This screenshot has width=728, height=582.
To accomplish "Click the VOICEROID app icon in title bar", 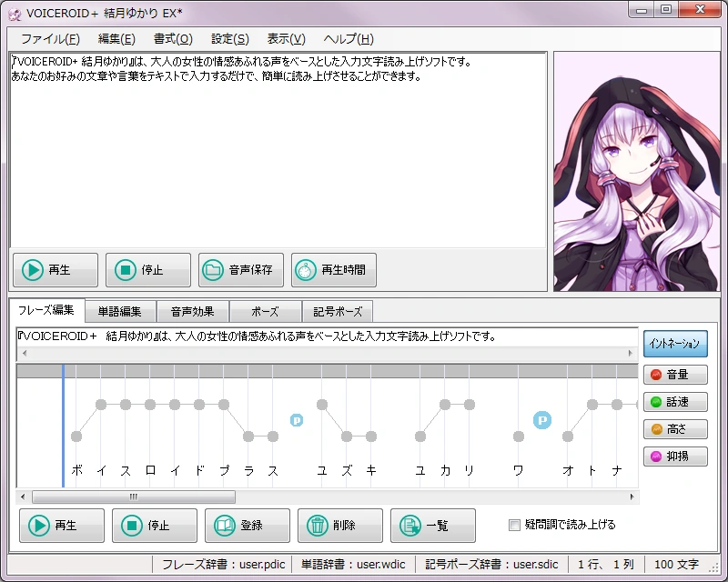I will (x=15, y=14).
